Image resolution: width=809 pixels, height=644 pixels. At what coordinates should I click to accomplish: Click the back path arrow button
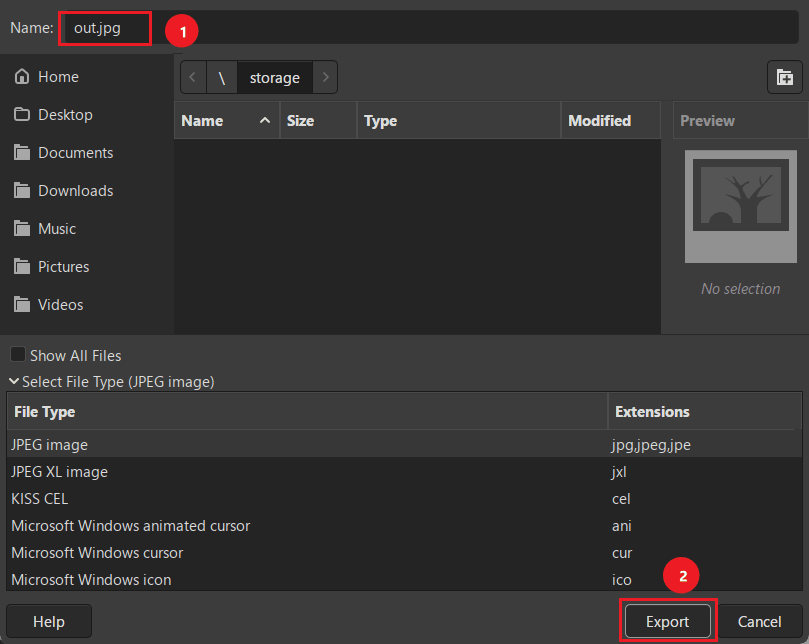[x=192, y=77]
